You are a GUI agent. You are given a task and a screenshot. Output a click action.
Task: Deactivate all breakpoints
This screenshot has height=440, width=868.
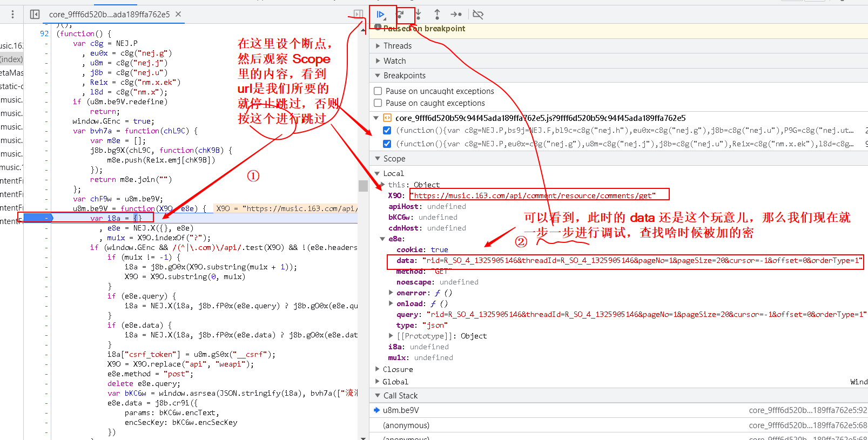(478, 15)
